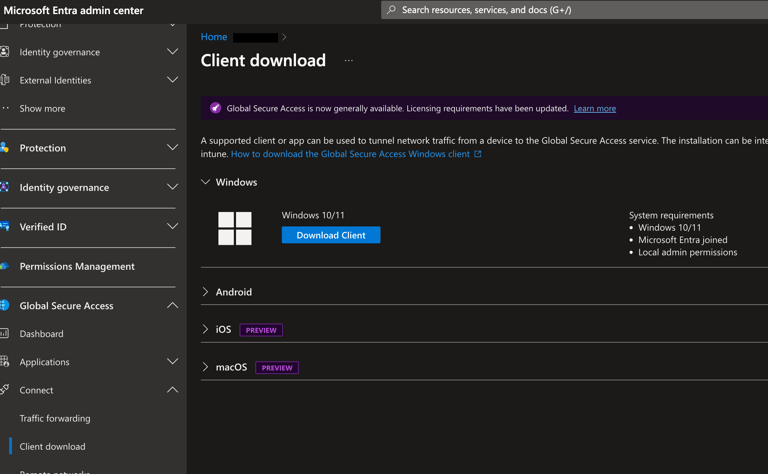The image size is (768, 474).
Task: Select Client download in sidebar
Action: click(x=52, y=447)
